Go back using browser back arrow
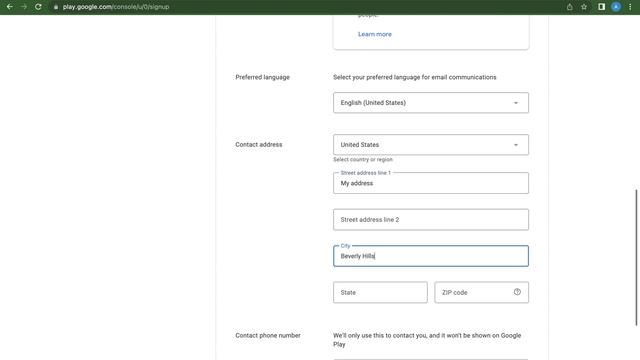 point(9,7)
